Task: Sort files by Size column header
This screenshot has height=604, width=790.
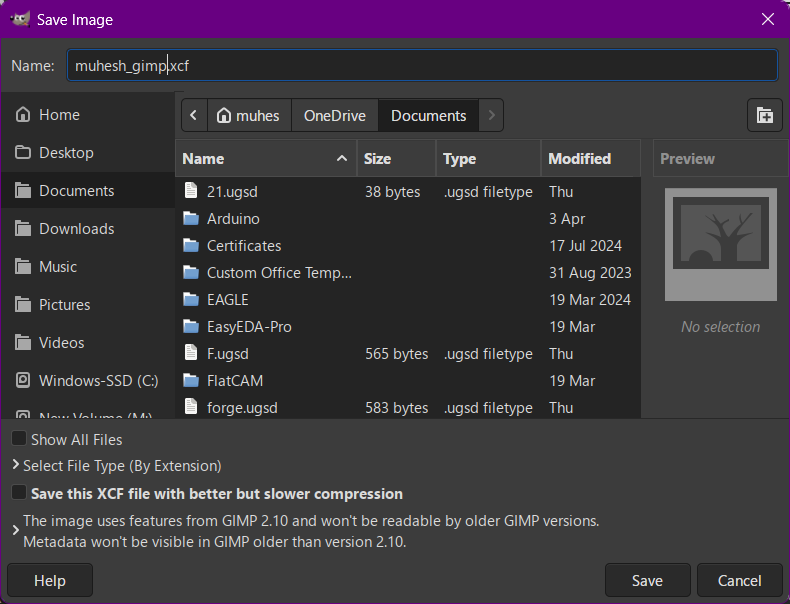Action: 396,159
